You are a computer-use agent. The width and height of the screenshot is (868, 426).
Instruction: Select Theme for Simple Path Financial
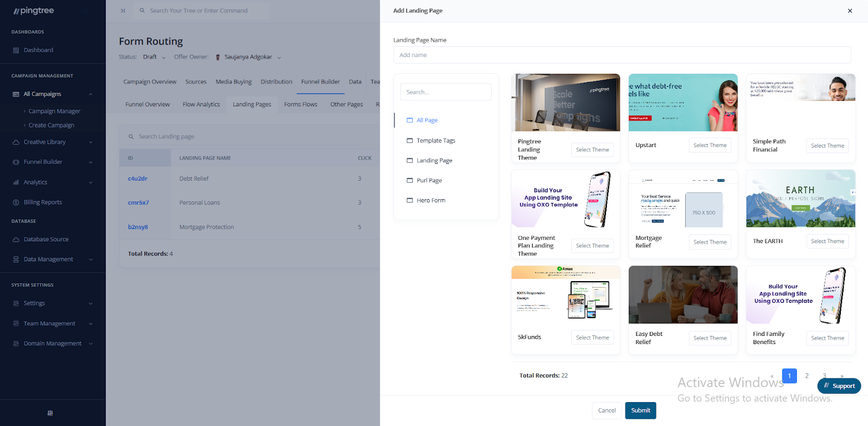click(827, 146)
